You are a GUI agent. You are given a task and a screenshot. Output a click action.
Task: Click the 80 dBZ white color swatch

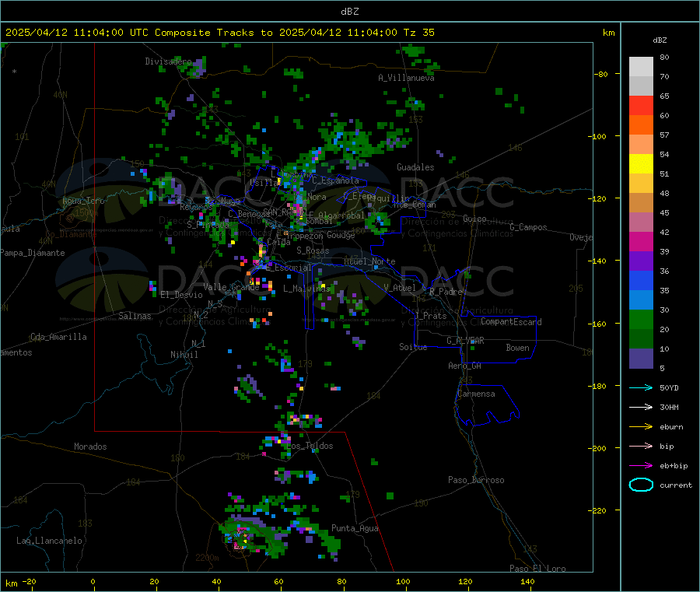coord(641,67)
